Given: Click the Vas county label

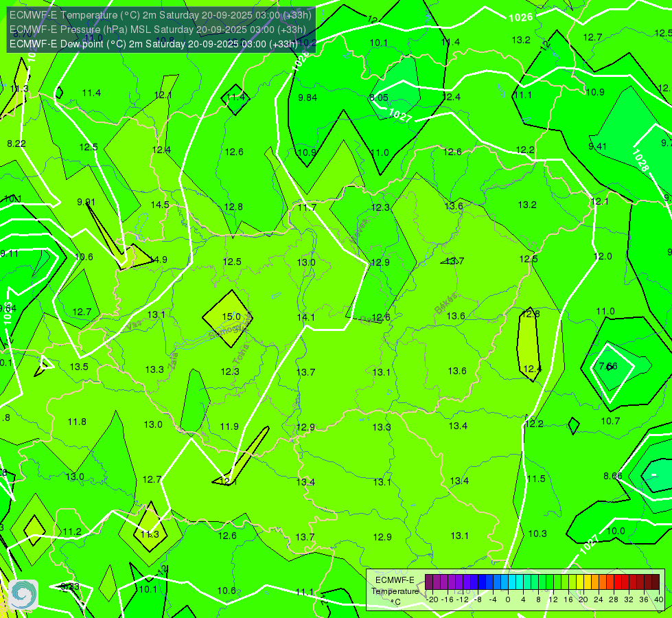Looking at the screenshot, I should pos(134,325).
